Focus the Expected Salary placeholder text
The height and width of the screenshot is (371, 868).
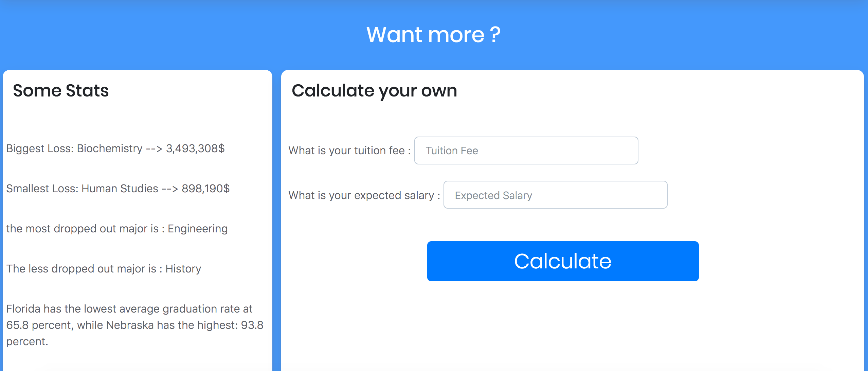493,195
